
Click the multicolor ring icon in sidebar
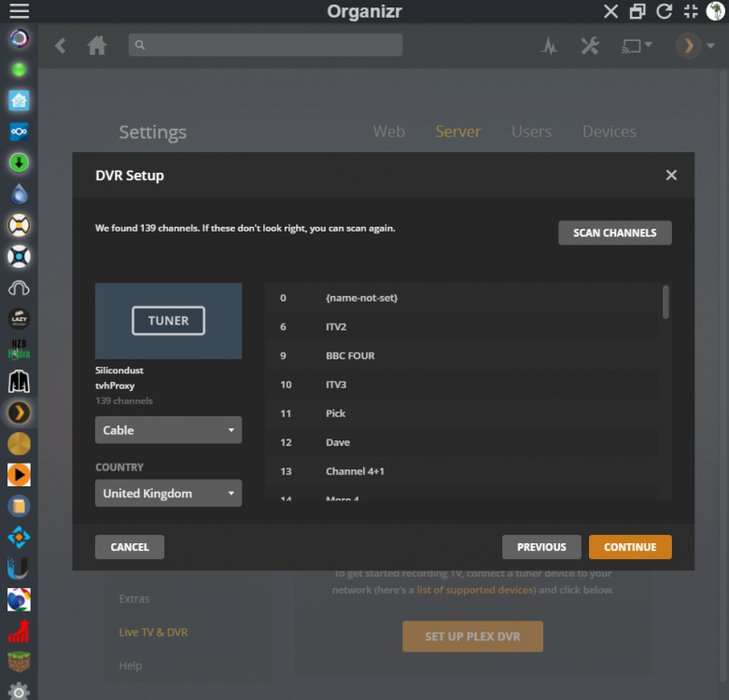click(x=19, y=38)
